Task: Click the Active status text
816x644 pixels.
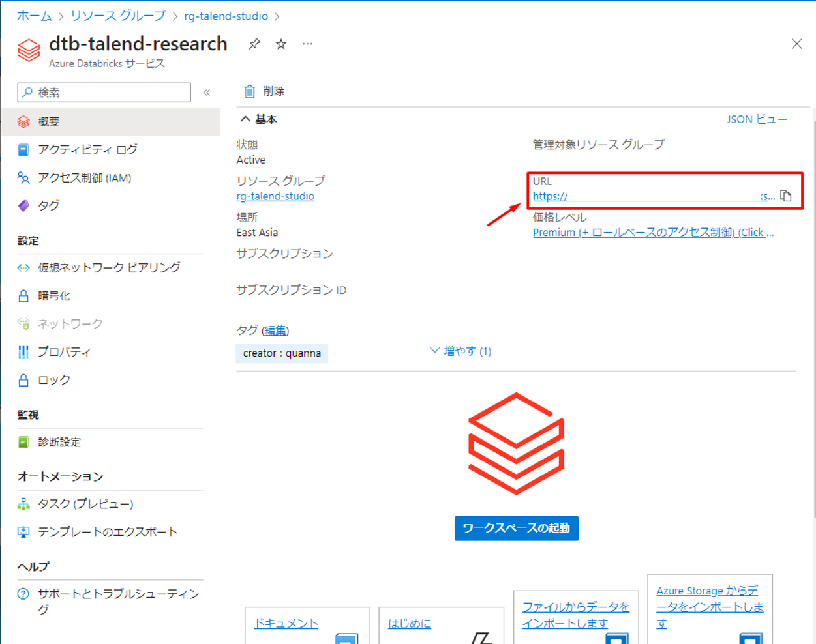Action: pos(250,160)
